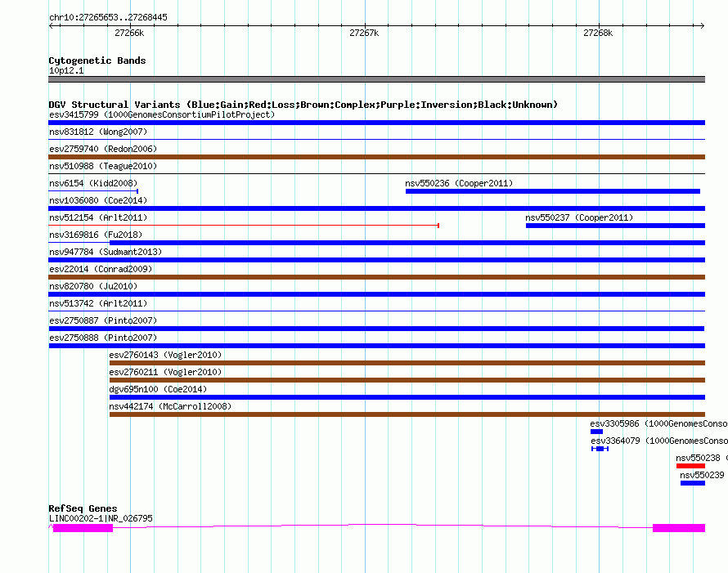Click the LINC00202-1 right exon block

[x=679, y=528]
